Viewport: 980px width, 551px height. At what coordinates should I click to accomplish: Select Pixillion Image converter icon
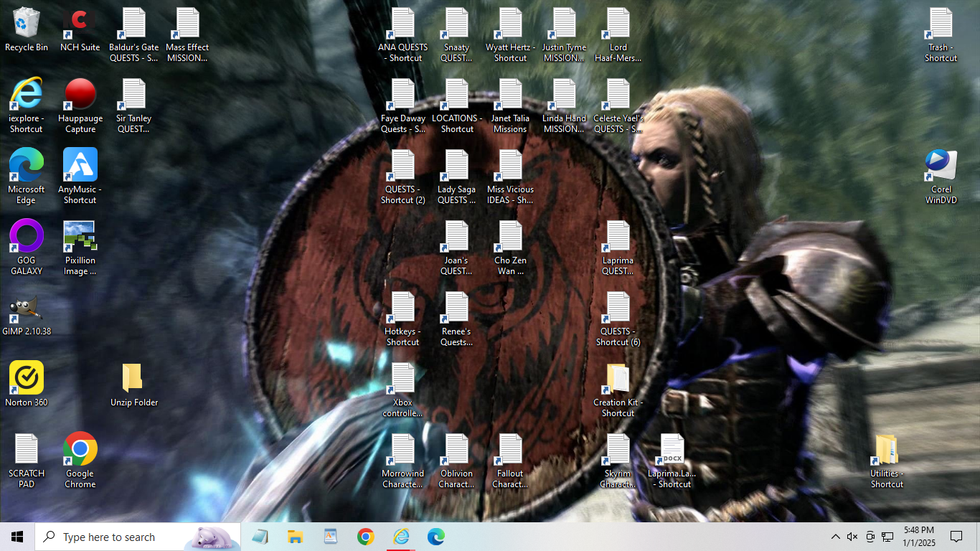click(x=80, y=247)
